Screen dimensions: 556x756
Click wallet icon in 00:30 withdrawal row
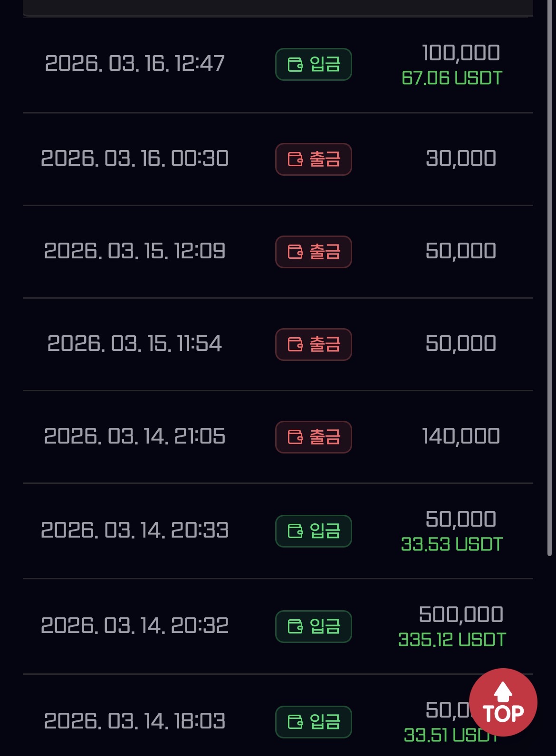(295, 159)
